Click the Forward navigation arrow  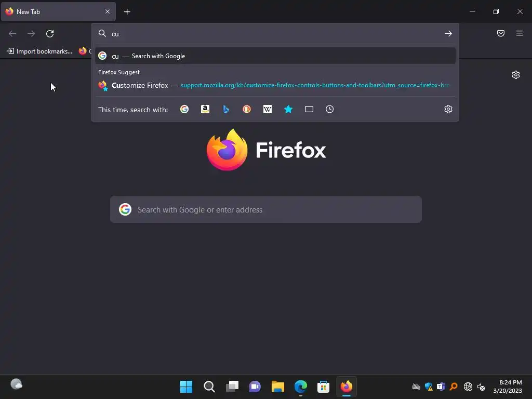[x=31, y=34]
